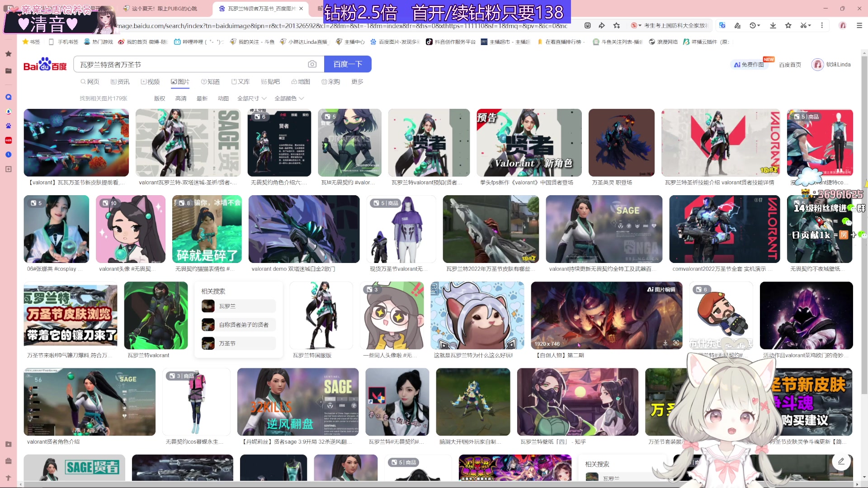
Task: Open the 手机书签 bookmark
Action: [63, 42]
